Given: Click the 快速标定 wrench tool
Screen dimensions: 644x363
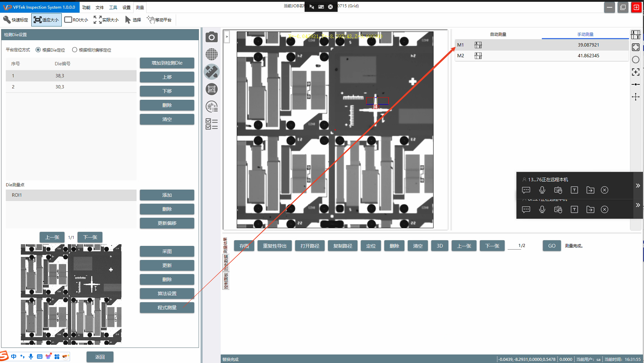Looking at the screenshot, I should [15, 20].
